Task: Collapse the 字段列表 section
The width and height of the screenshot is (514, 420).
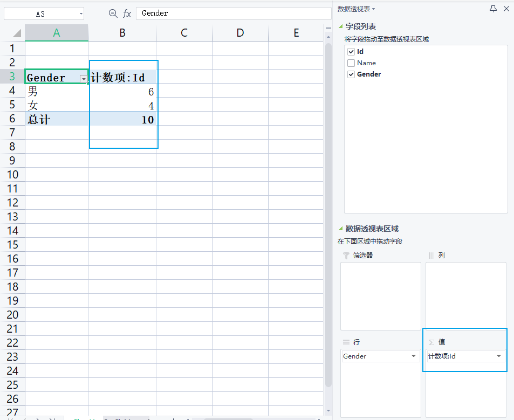Action: pyautogui.click(x=340, y=26)
